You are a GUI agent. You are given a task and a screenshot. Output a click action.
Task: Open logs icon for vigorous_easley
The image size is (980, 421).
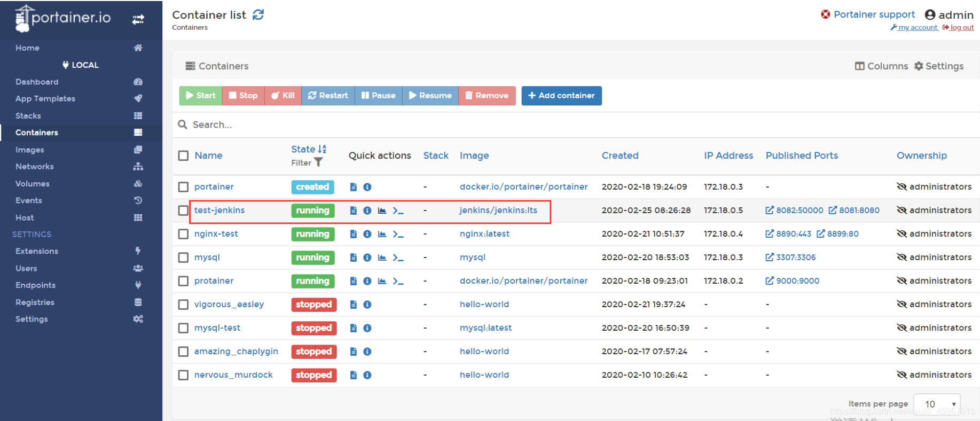coord(353,305)
